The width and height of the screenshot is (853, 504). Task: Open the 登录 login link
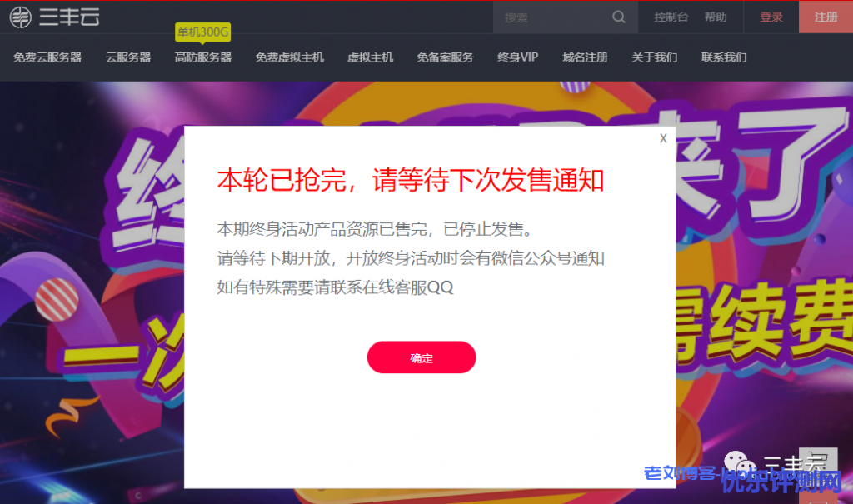[x=771, y=17]
